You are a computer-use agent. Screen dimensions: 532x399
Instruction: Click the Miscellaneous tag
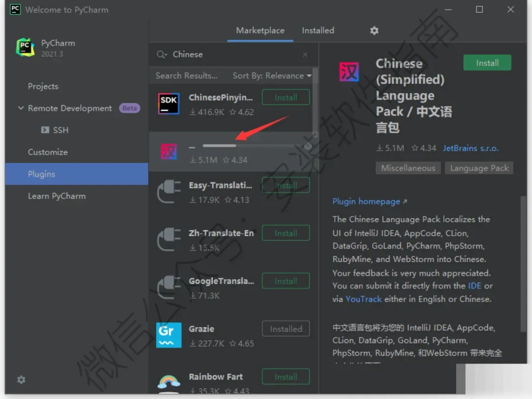(408, 168)
